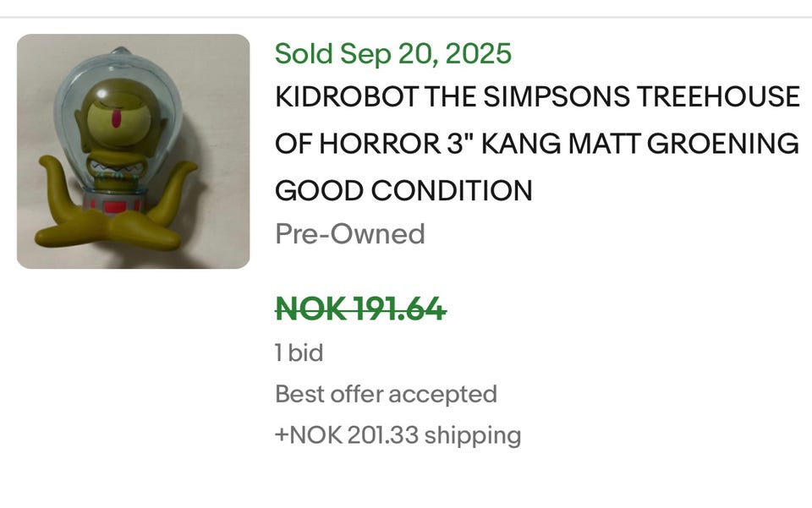Click the glass dome helmet in the photo

click(x=85, y=93)
